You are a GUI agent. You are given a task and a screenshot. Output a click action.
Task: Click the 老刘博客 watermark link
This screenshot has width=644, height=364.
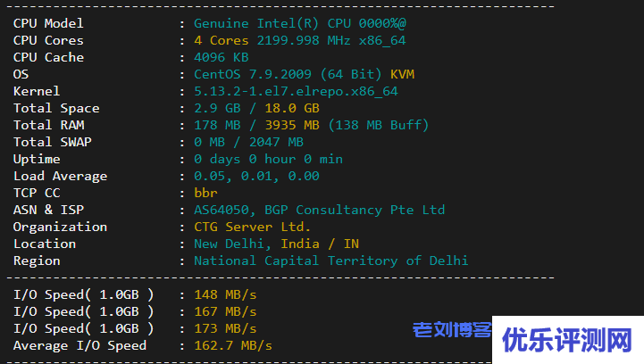[452, 331]
